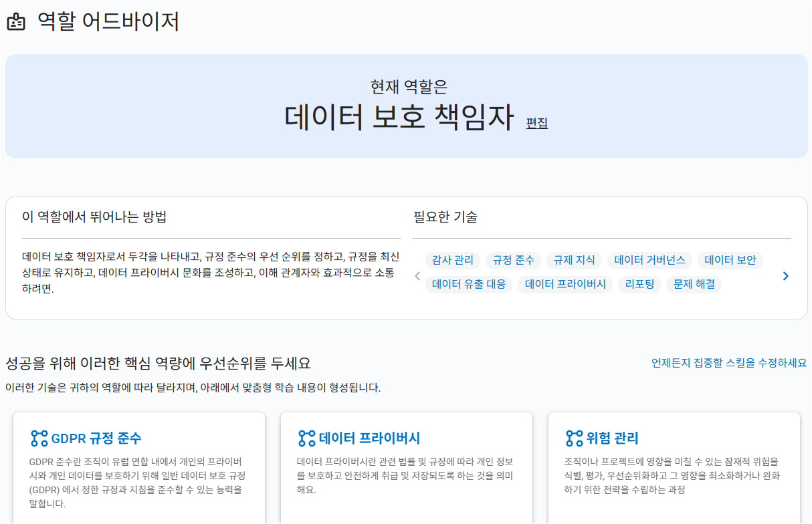Show previous skills with left chevron arrow
812x524 pixels.
[x=417, y=276]
